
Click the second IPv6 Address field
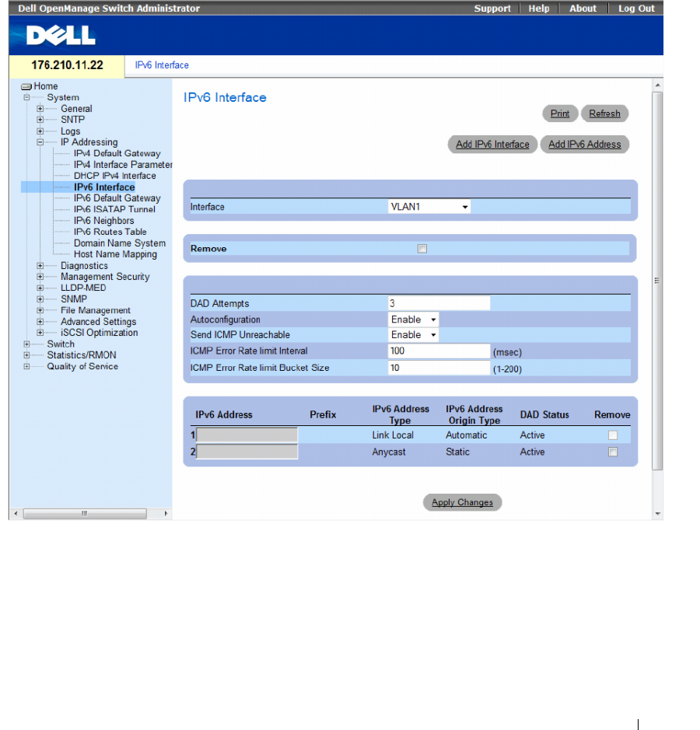click(x=247, y=452)
